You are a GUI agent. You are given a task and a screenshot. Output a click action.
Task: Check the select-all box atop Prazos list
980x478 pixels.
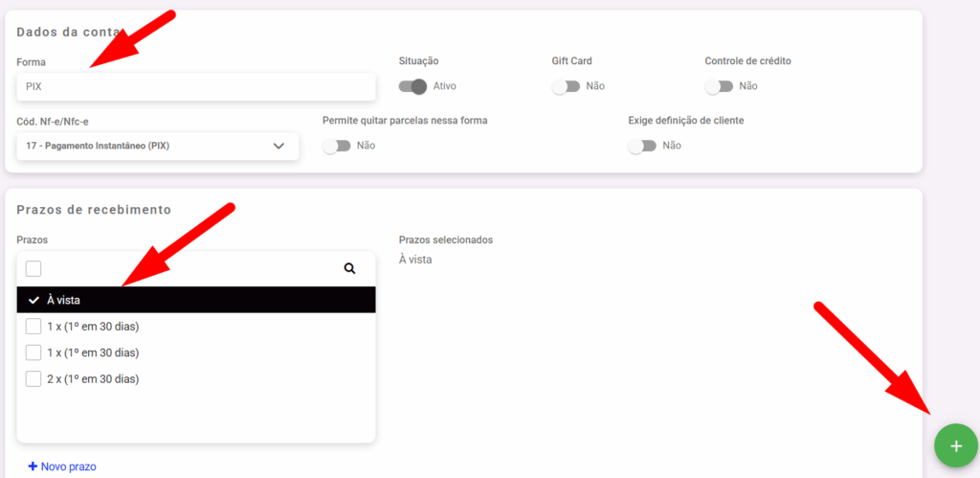point(33,269)
